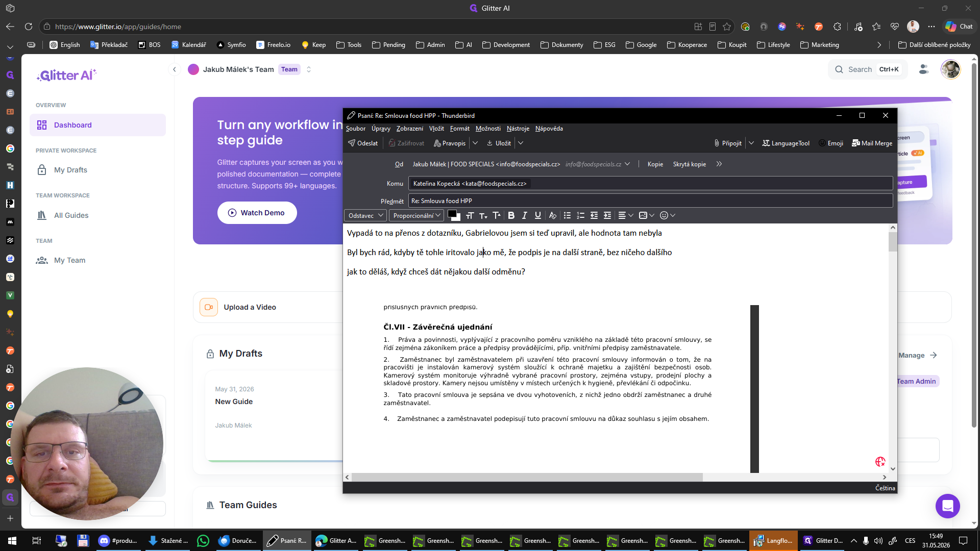Toggle italic formatting
This screenshot has width=980, height=551.
pos(524,216)
